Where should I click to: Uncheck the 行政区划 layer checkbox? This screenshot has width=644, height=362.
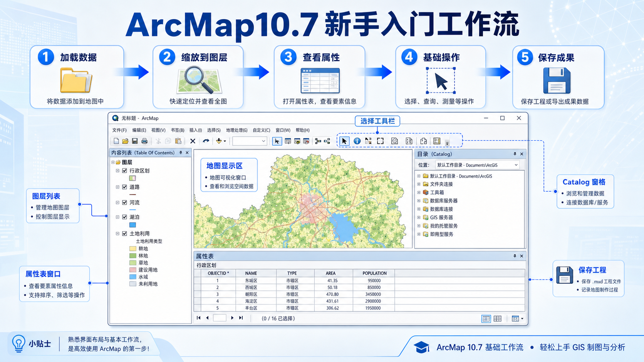pyautogui.click(x=124, y=170)
